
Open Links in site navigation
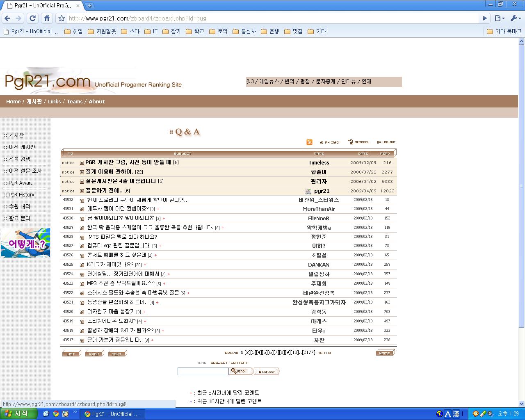(54, 101)
